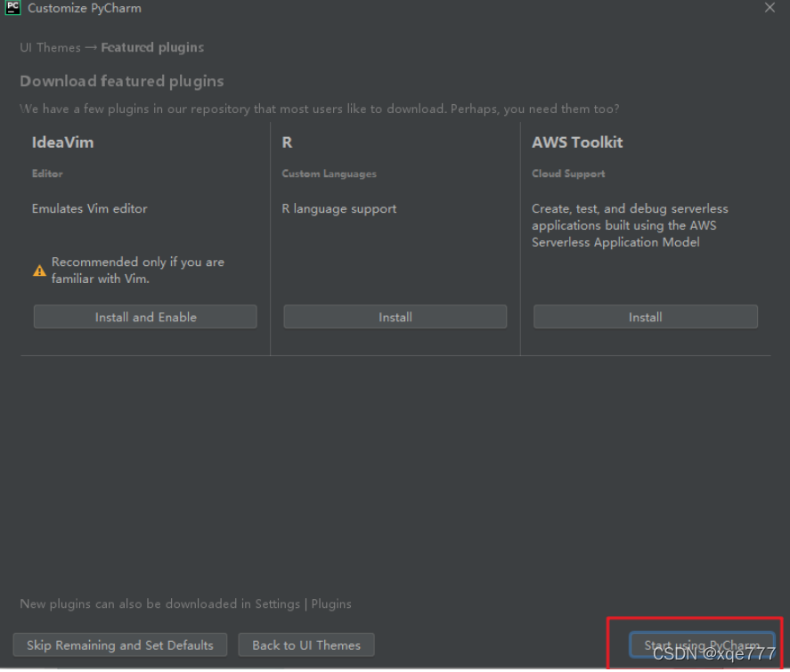This screenshot has height=672, width=790.
Task: Click the IdeaVim plugin title
Action: [62, 142]
